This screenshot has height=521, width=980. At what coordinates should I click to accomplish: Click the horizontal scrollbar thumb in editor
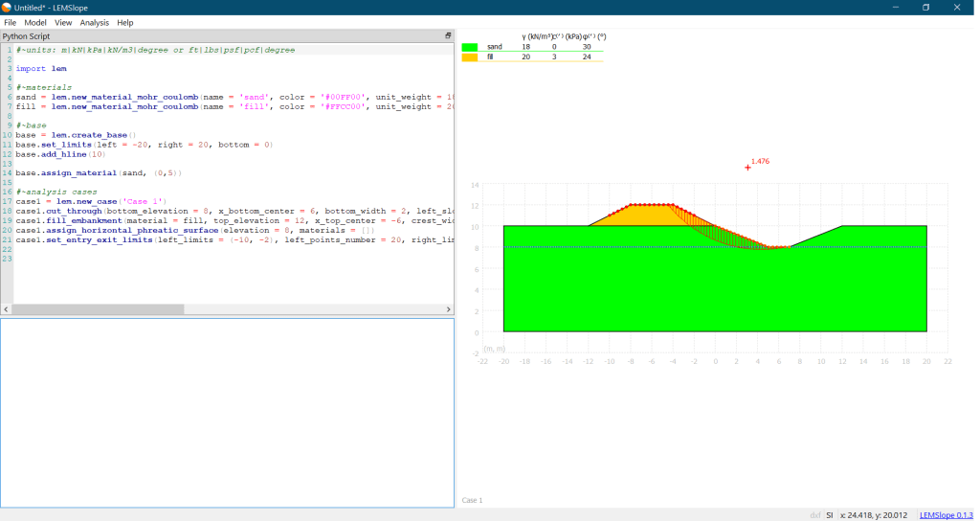pyautogui.click(x=99, y=309)
